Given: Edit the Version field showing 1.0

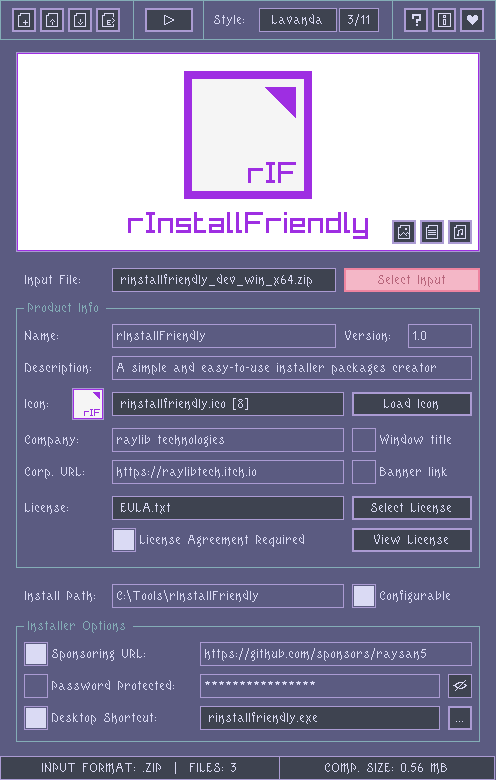Looking at the screenshot, I should [440, 336].
